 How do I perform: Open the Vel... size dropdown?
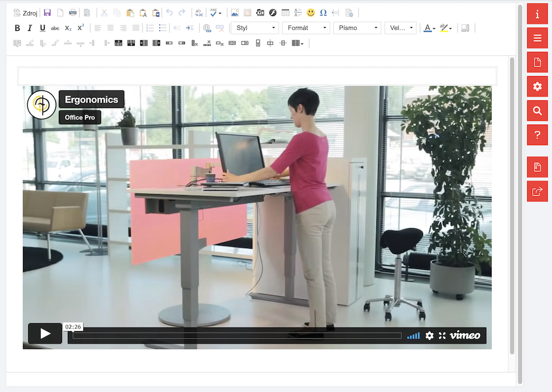click(x=401, y=28)
